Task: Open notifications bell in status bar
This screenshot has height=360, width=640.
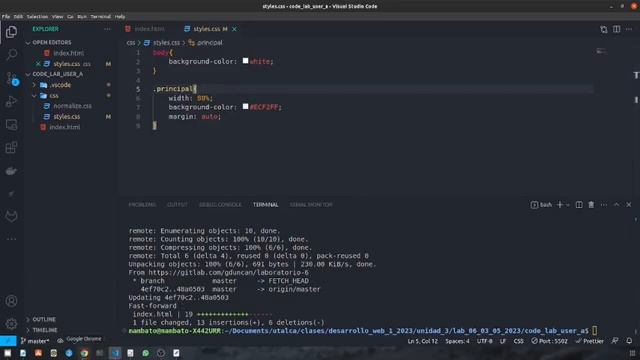Action: click(x=629, y=341)
